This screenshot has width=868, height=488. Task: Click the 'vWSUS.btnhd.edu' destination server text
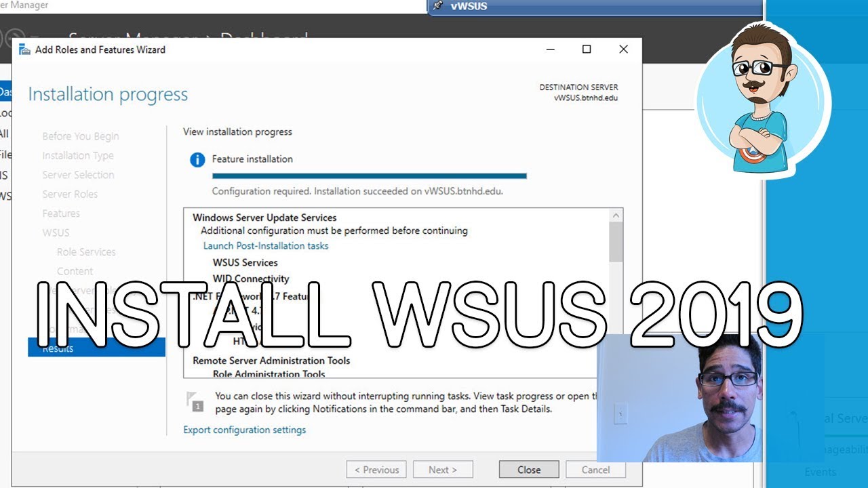pyautogui.click(x=586, y=98)
